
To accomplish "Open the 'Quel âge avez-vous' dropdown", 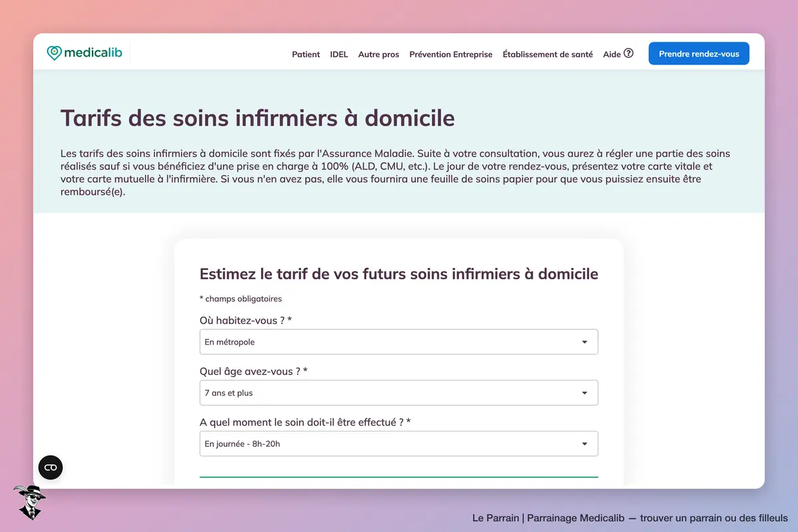I will 399,392.
